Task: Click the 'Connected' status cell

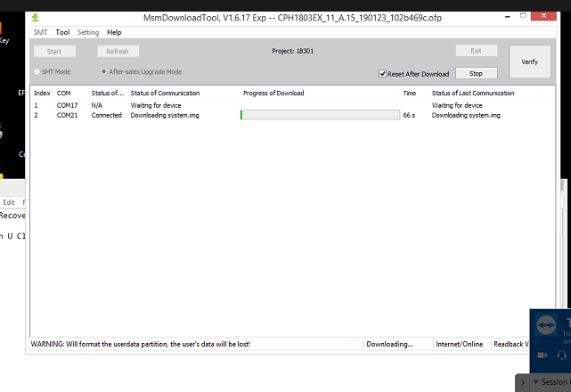Action: [x=106, y=115]
